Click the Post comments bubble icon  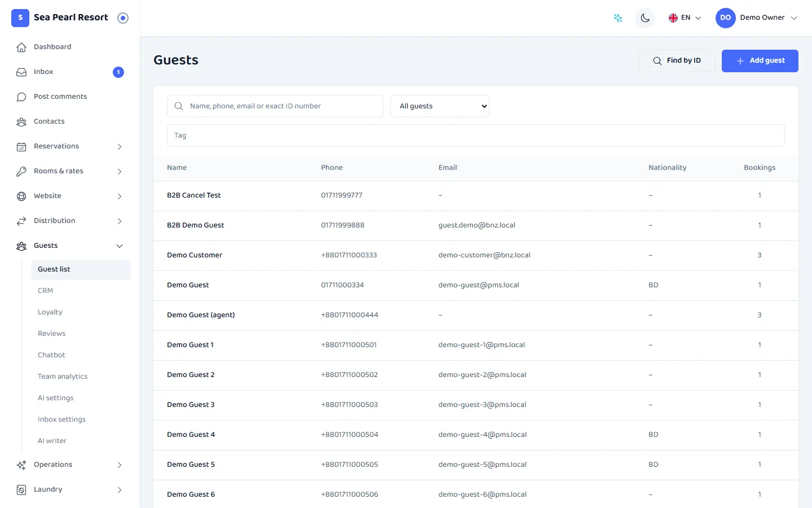click(21, 97)
